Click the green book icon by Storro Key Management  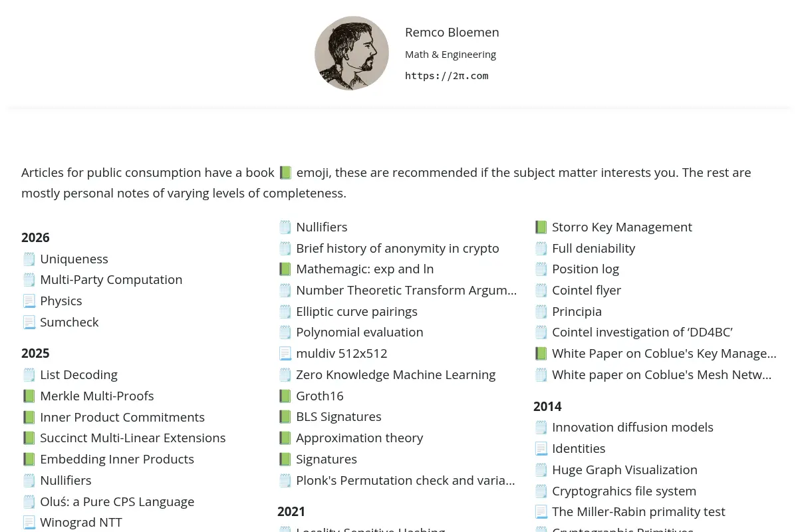[x=541, y=227]
